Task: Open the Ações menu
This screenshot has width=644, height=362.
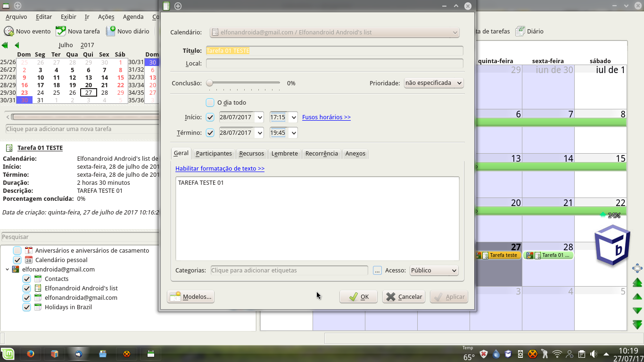Action: (x=106, y=16)
